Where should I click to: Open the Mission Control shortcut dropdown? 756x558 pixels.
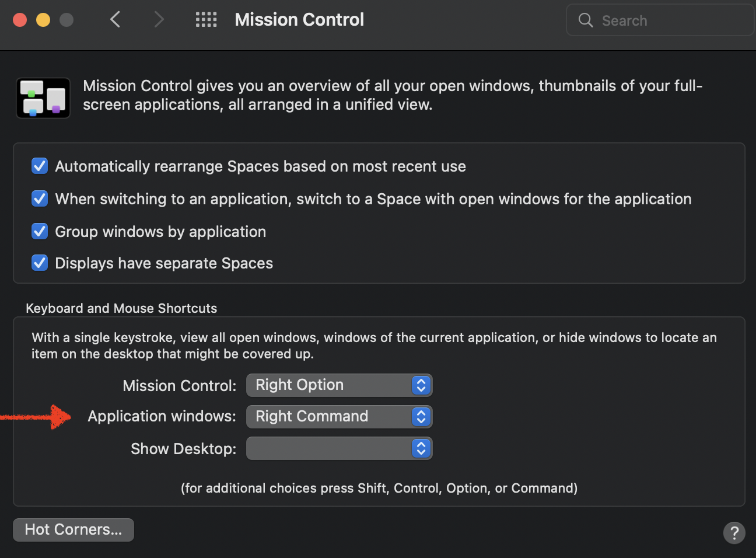point(339,385)
